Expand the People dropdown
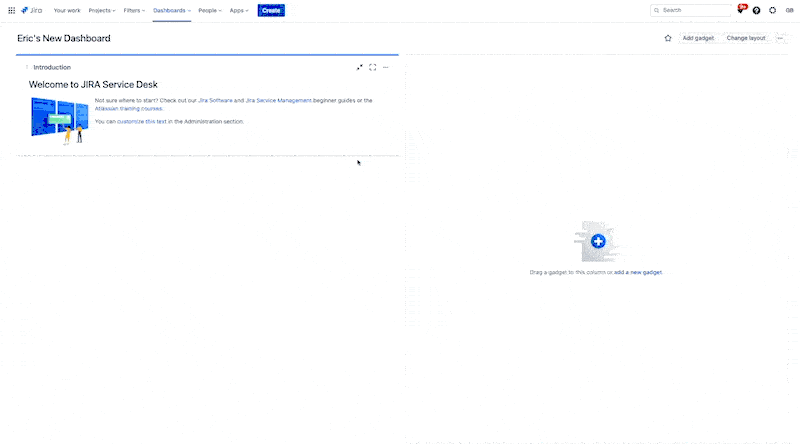Screen dimensions: 800x444 (210, 10)
